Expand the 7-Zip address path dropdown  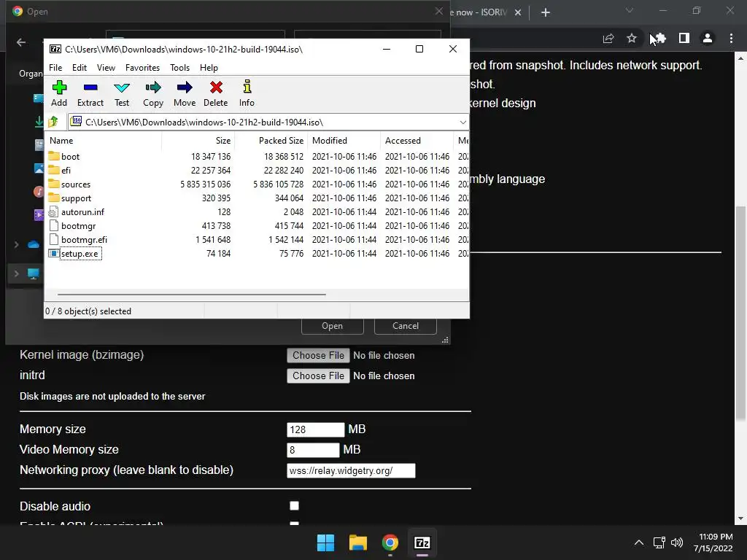[x=462, y=122]
